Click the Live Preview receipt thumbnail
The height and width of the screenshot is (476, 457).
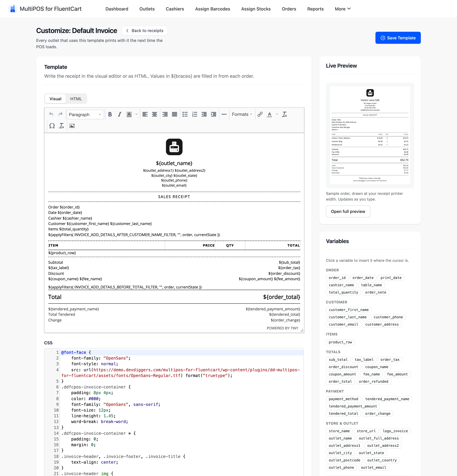370,135
